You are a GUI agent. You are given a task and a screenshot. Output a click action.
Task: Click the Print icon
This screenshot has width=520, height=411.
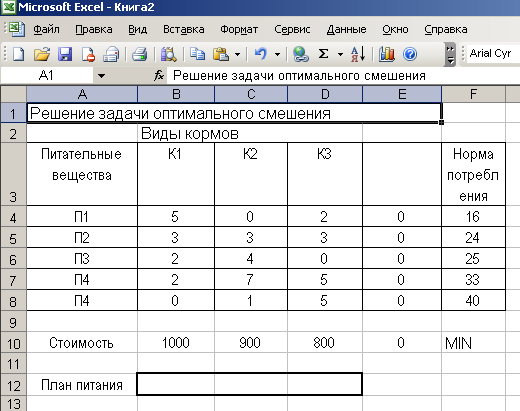pyautogui.click(x=140, y=54)
